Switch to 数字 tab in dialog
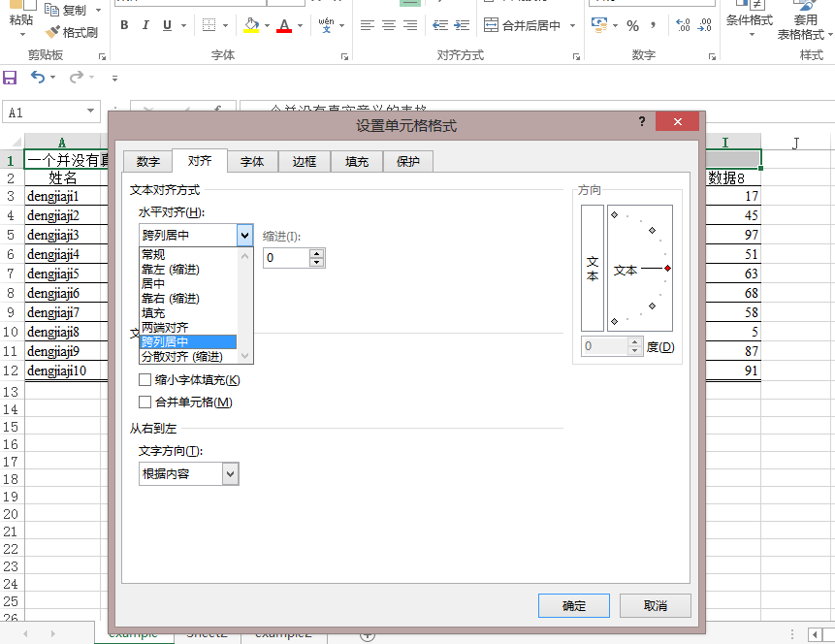This screenshot has width=835, height=644. 147,161
